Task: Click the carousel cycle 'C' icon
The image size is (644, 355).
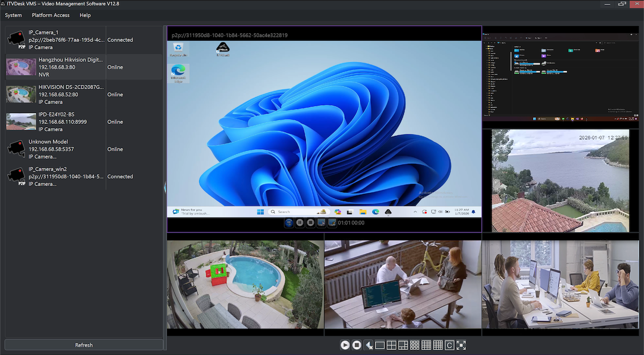Action: coord(449,345)
